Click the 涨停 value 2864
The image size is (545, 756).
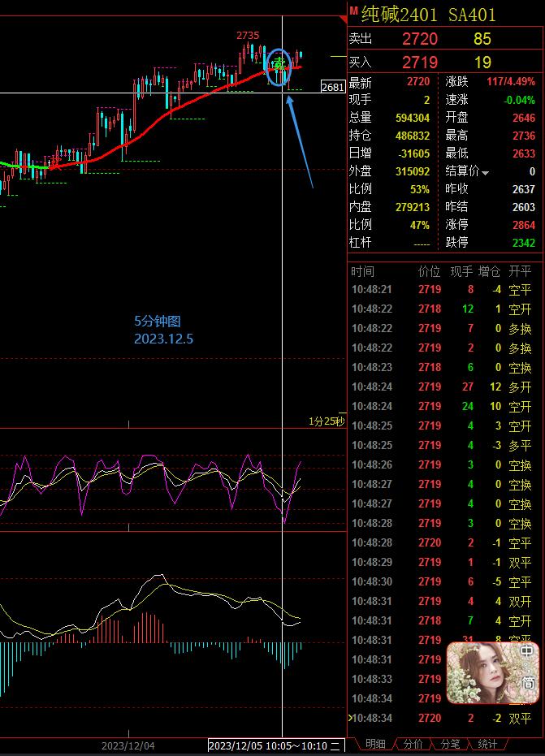[524, 225]
